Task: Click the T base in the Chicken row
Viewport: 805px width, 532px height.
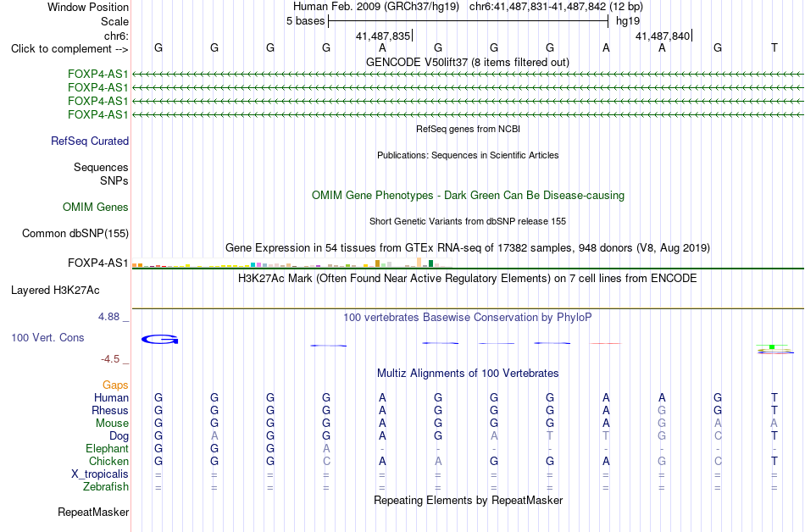Action: tap(774, 461)
